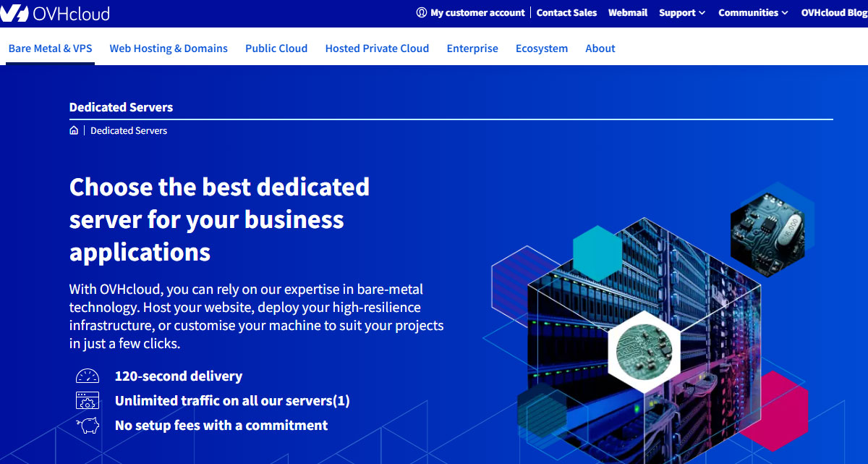
Task: Open Web Hosting & Domains menu
Action: (169, 48)
